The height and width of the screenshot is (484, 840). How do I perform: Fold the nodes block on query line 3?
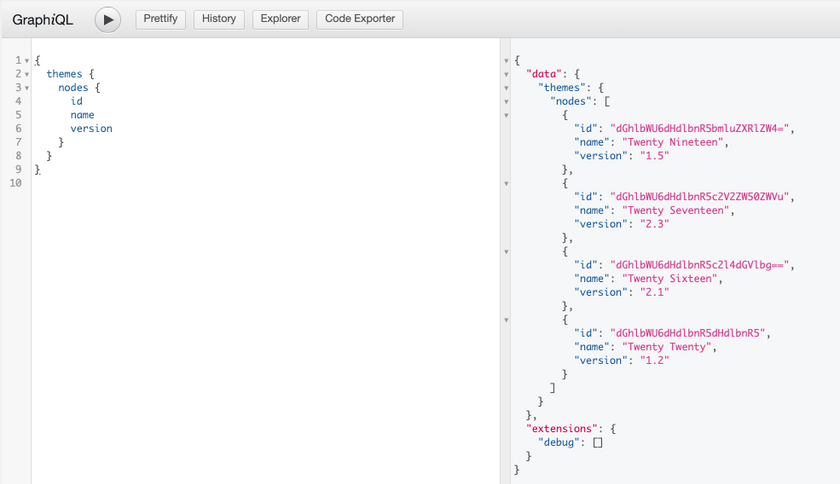point(26,88)
